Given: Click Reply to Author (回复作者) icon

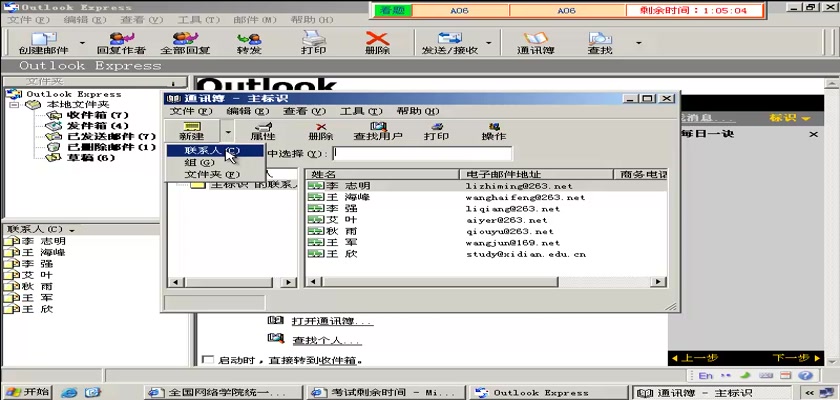Looking at the screenshot, I should pyautogui.click(x=121, y=43).
